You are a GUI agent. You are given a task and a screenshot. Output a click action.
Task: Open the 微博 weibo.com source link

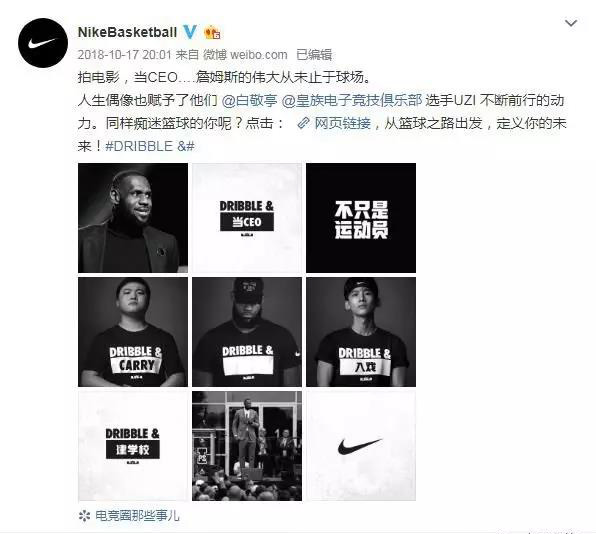(x=245, y=55)
